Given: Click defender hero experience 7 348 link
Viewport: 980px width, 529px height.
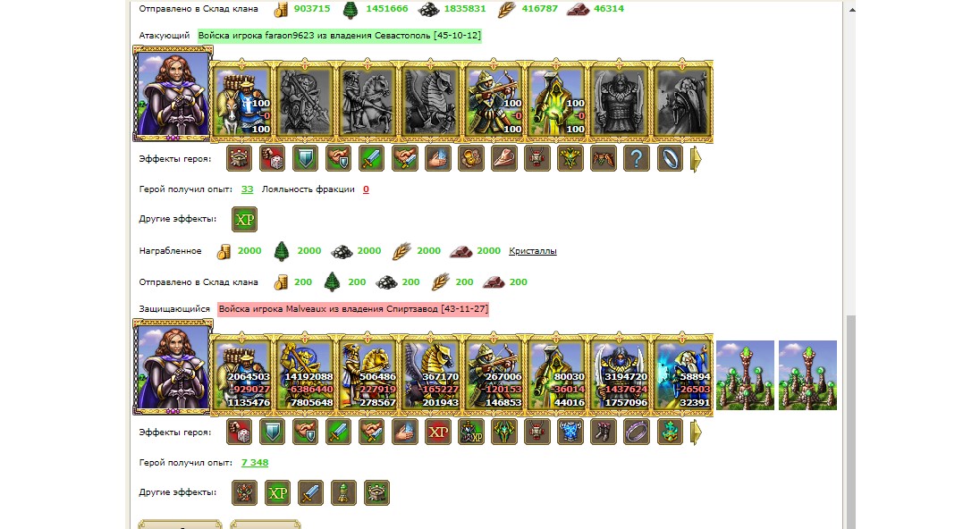Looking at the screenshot, I should click(255, 463).
